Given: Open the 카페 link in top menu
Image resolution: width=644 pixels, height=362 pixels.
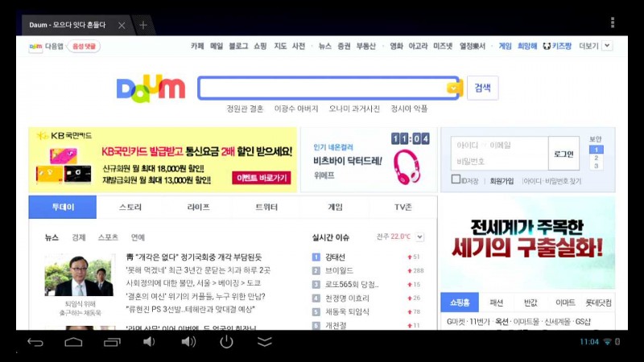Looking at the screenshot, I should pos(197,46).
